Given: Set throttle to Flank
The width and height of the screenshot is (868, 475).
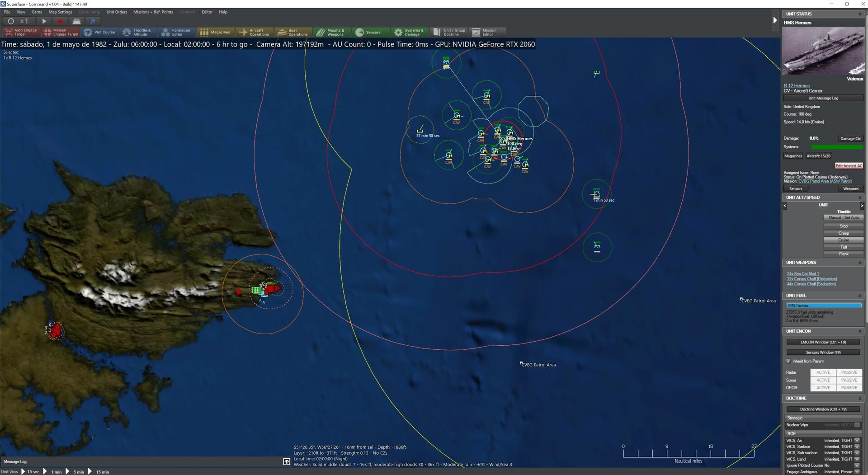Looking at the screenshot, I should tap(843, 254).
